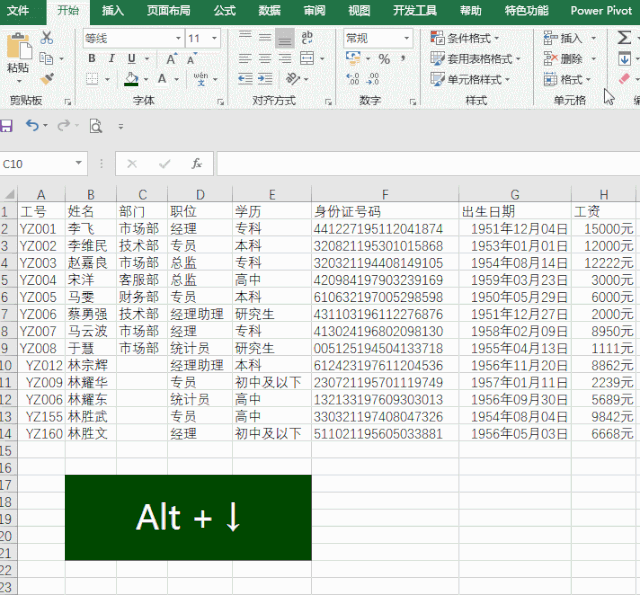The width and height of the screenshot is (640, 595).
Task: Align text left
Action: tap(245, 59)
